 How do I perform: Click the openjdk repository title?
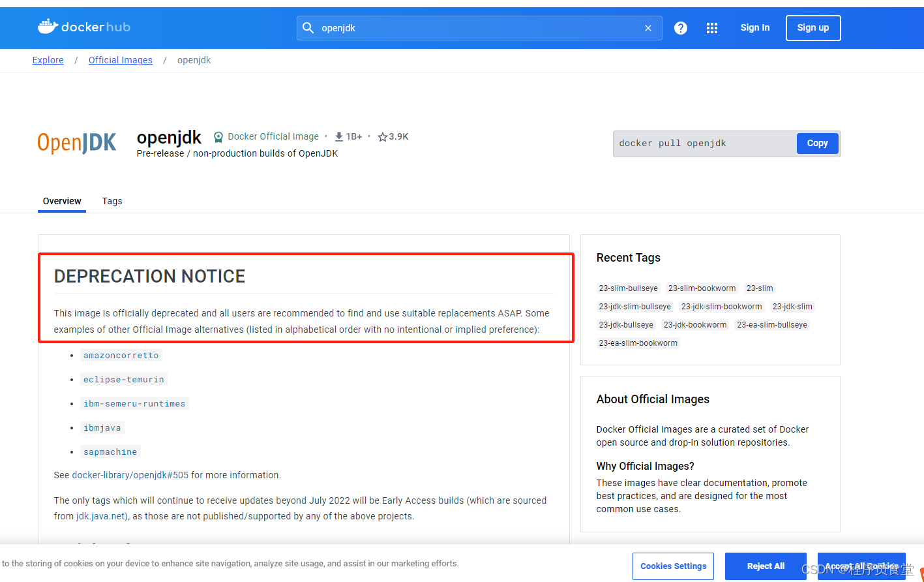tap(170, 137)
